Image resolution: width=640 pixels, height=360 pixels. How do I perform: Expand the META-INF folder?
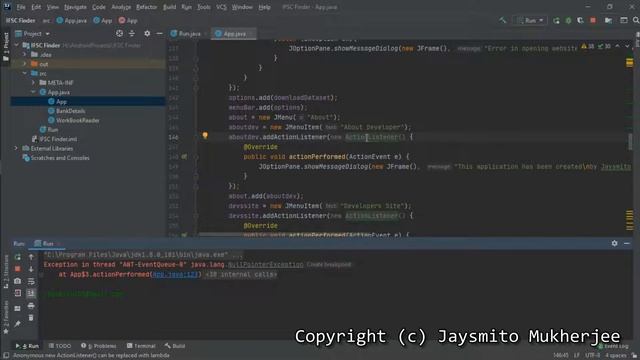33,82
